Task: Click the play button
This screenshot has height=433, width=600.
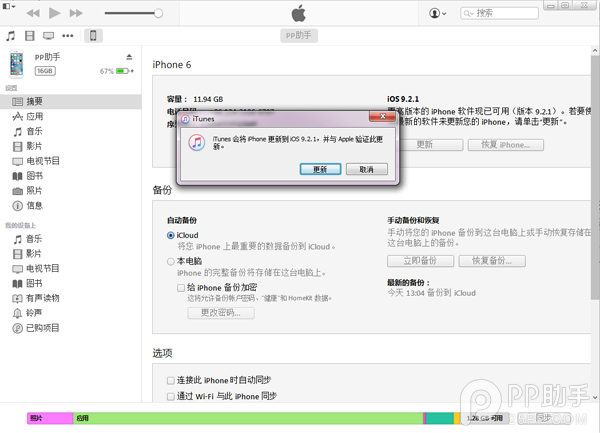Action: (54, 13)
